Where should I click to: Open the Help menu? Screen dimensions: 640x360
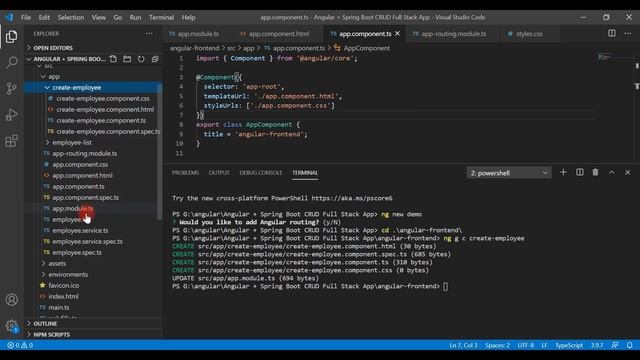click(188, 18)
